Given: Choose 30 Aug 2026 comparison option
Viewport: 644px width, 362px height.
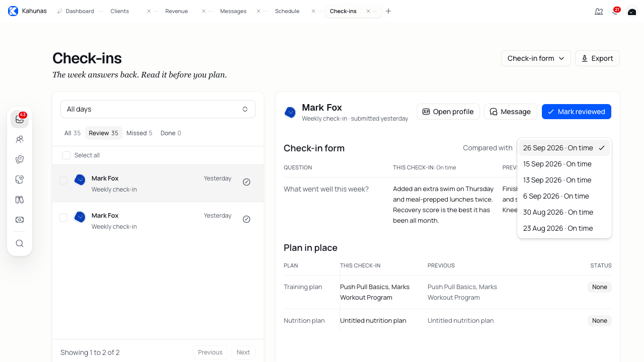Looking at the screenshot, I should (x=565, y=212).
